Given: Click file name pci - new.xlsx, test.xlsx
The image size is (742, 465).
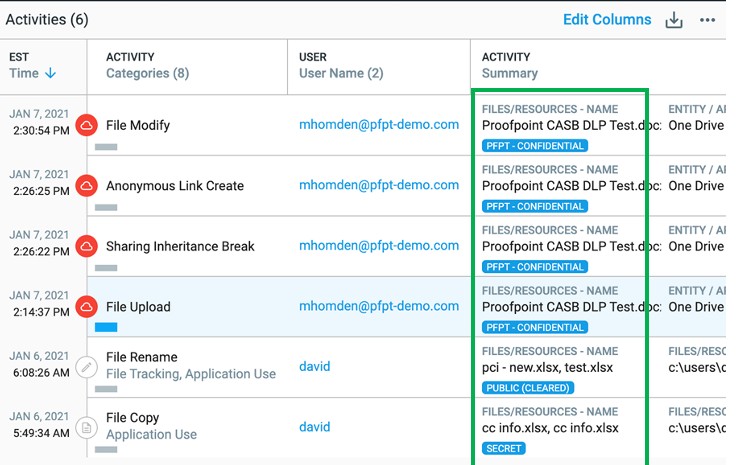Looking at the screenshot, I should pyautogui.click(x=547, y=368).
